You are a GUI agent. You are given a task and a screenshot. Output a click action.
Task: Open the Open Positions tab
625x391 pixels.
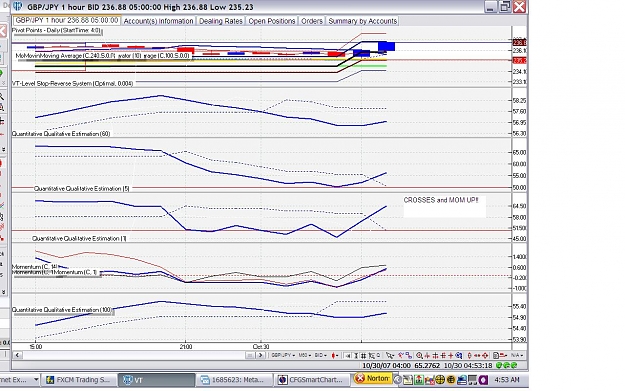(x=272, y=21)
